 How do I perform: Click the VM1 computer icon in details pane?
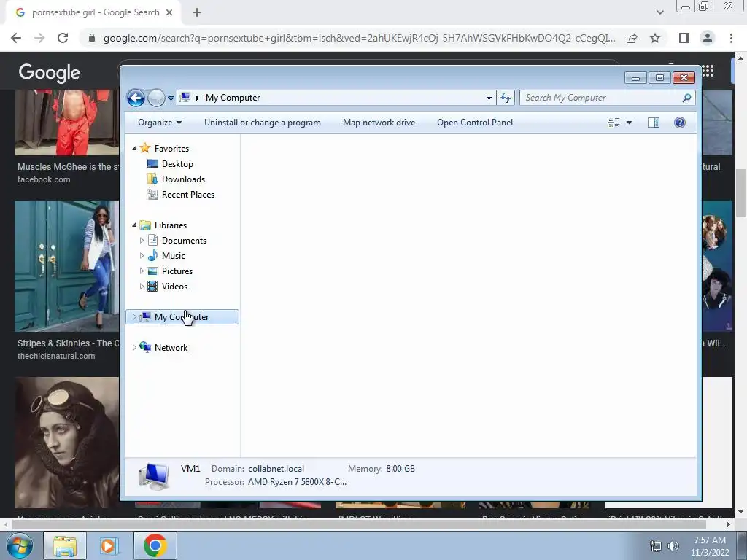(x=154, y=476)
